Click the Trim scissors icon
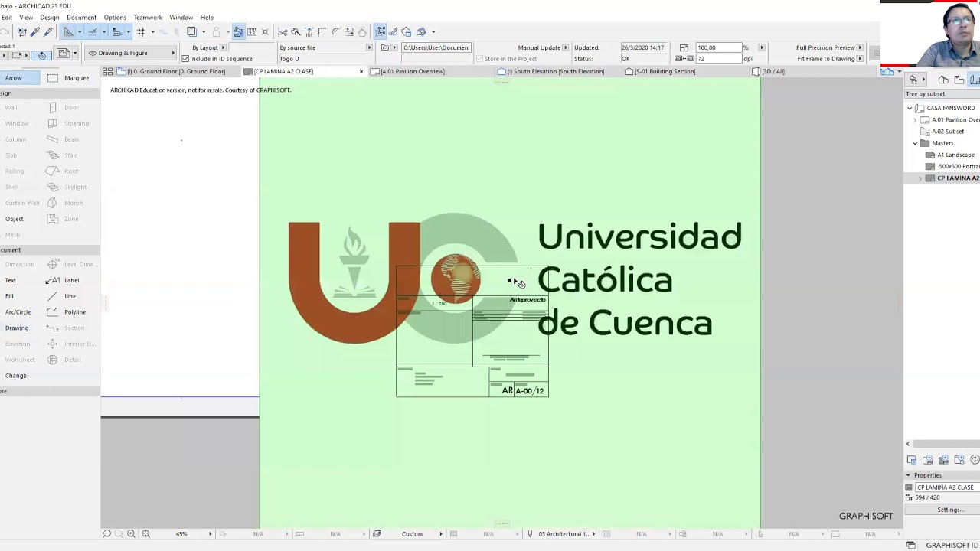The image size is (980, 551). pyautogui.click(x=283, y=31)
